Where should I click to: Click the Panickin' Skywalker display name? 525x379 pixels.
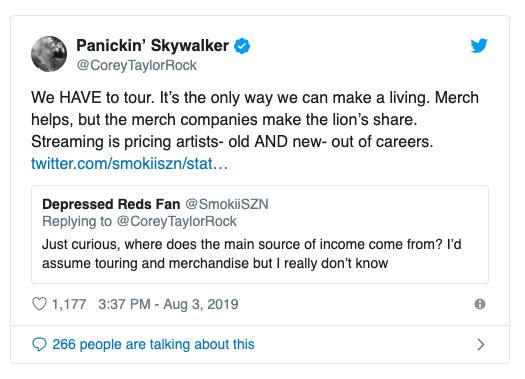[x=153, y=46]
